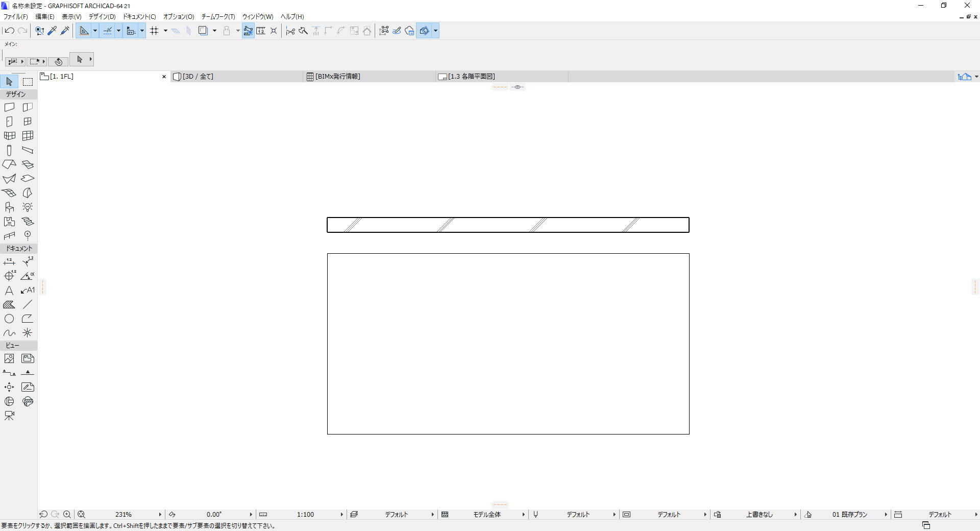The image size is (980, 531).
Task: Select the Slab tool
Action: pyautogui.click(x=28, y=179)
